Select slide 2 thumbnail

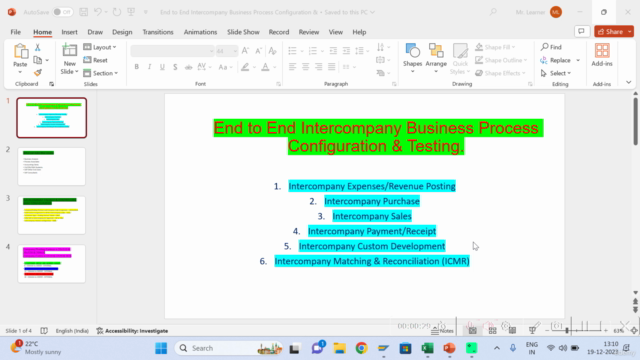[x=51, y=167]
